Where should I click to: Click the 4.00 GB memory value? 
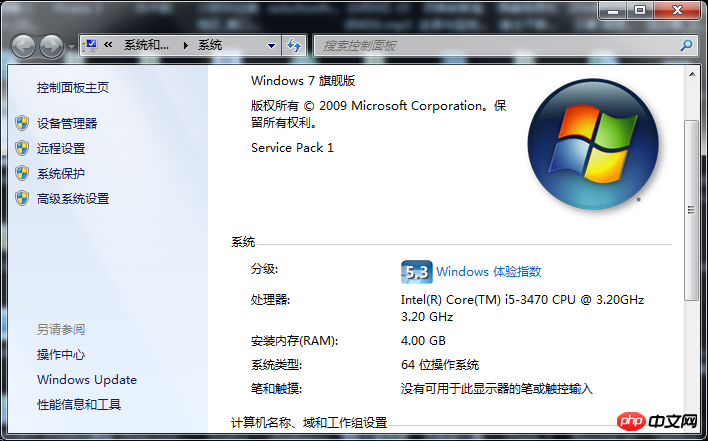pos(423,341)
